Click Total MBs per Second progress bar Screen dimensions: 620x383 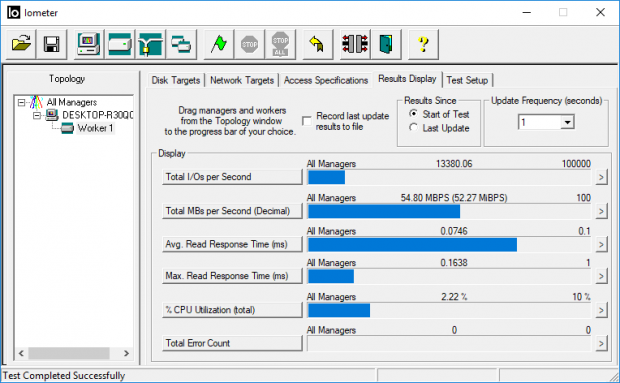449,211
